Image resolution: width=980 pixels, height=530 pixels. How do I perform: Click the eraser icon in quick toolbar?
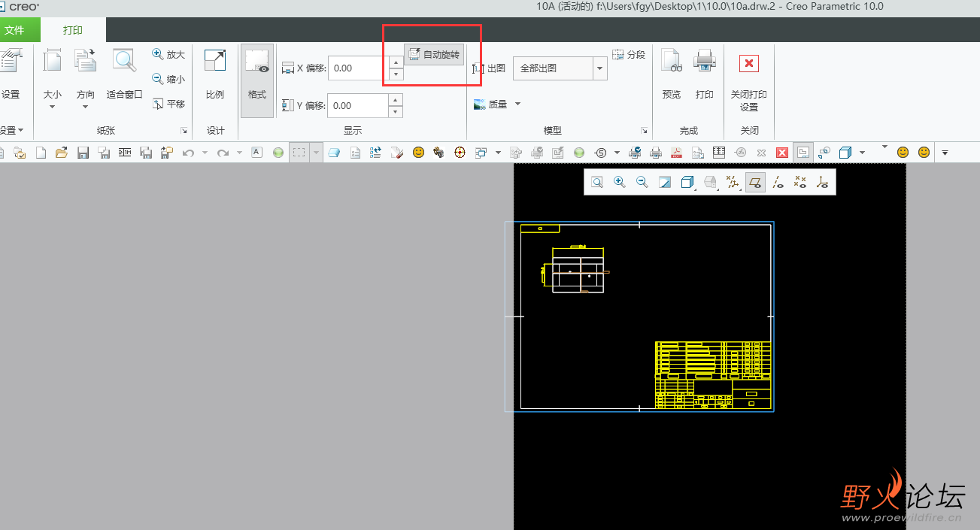[x=335, y=153]
